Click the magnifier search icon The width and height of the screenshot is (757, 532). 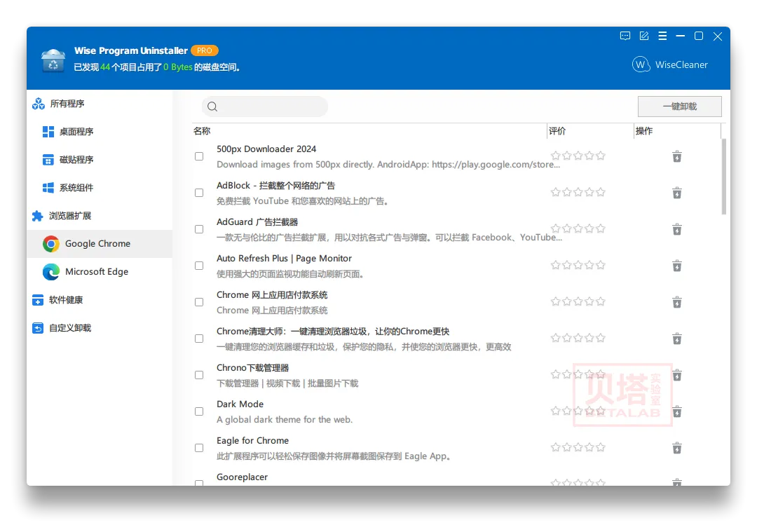click(212, 107)
